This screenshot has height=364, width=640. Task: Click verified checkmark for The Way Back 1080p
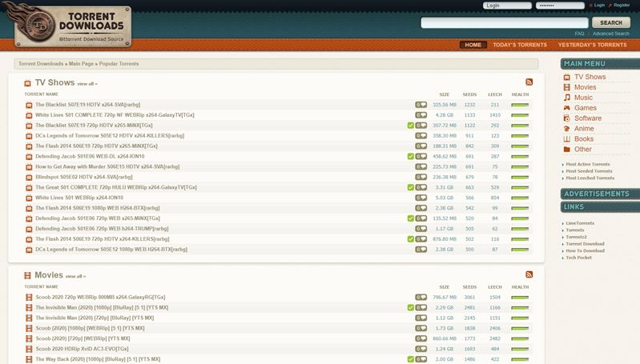(x=411, y=359)
